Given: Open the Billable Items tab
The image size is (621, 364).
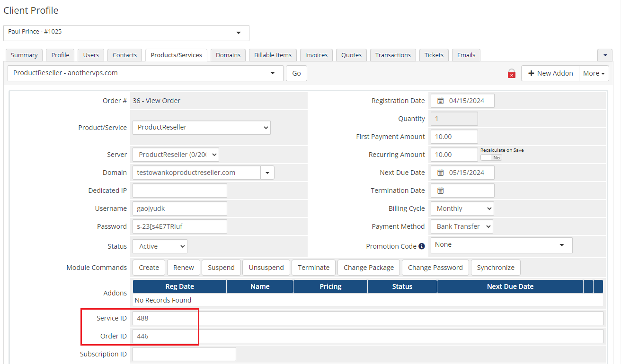Looking at the screenshot, I should (273, 55).
